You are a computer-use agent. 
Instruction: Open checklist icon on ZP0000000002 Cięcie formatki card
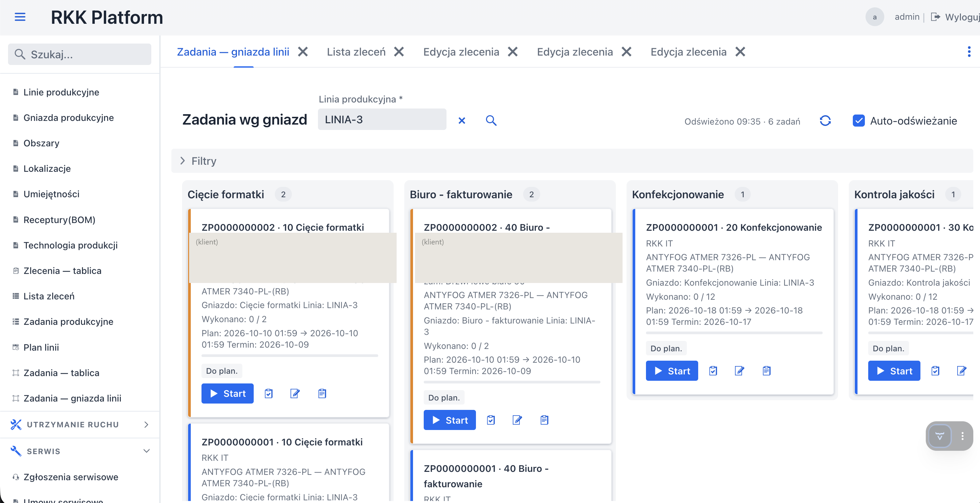268,393
